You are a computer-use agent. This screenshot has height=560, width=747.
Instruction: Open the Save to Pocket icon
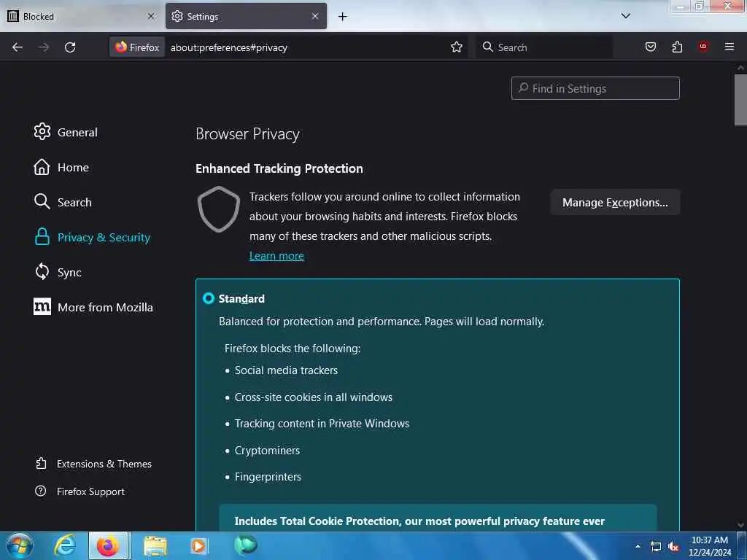(651, 47)
